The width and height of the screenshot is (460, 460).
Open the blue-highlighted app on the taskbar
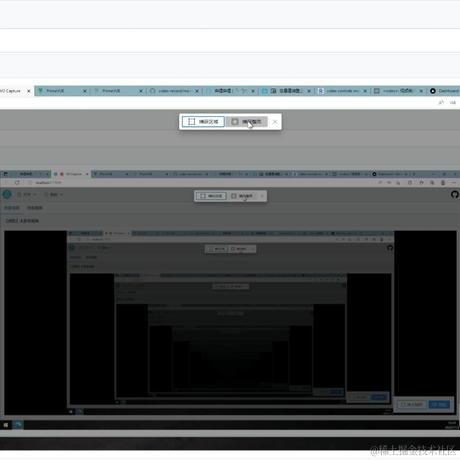(x=18, y=425)
